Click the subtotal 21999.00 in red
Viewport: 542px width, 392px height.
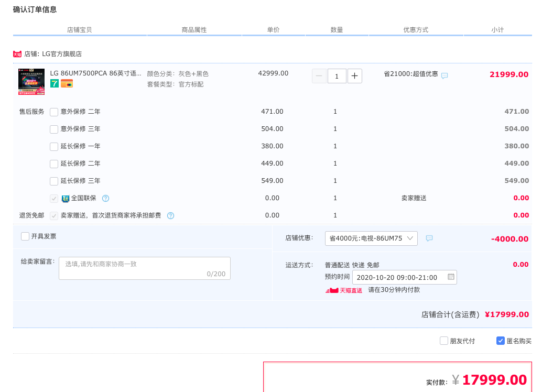coord(509,74)
